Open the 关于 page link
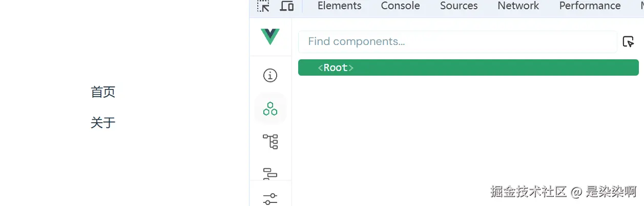Screen dimensions: 644x206 [x=103, y=123]
